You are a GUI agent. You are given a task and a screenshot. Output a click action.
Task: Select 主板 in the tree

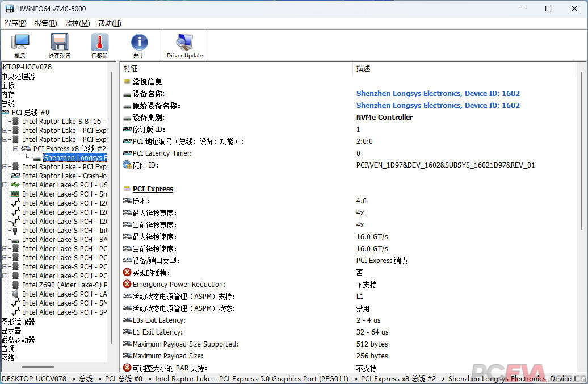(8, 85)
